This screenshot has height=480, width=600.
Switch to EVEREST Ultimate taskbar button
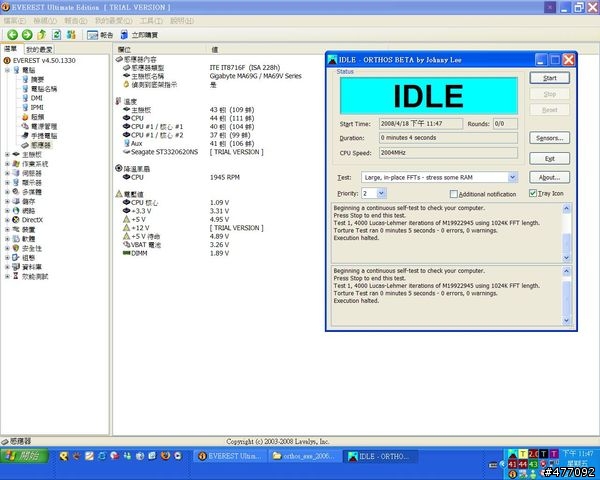coord(230,456)
